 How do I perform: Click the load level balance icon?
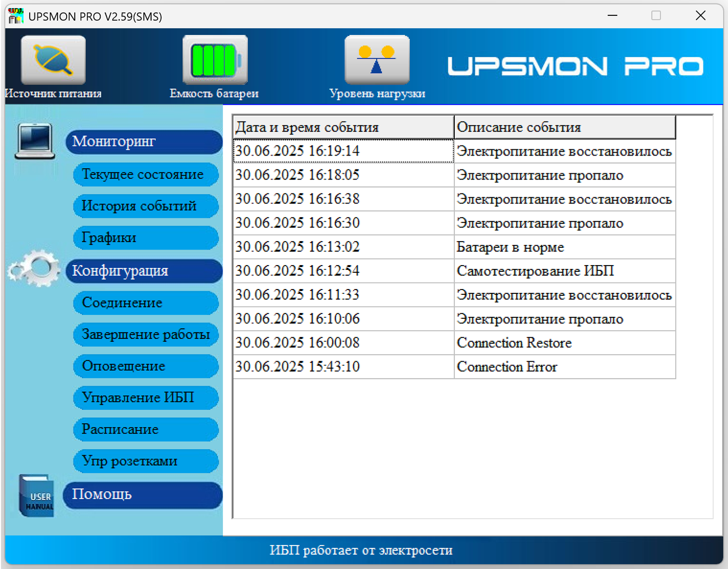tap(377, 60)
